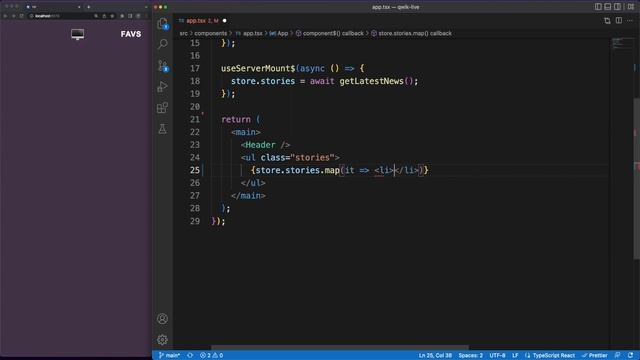Screen dimensions: 640x360
Task: Click line number 17 in gutter
Action: 195,69
